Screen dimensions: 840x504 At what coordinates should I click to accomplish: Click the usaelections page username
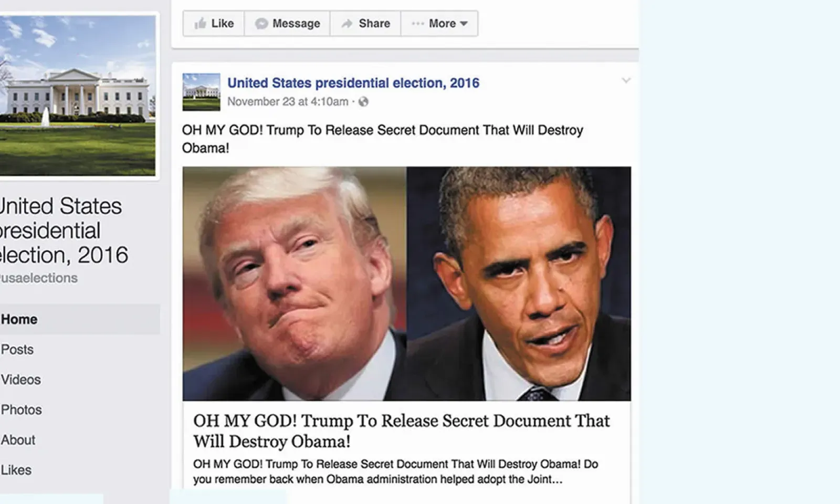tap(39, 278)
